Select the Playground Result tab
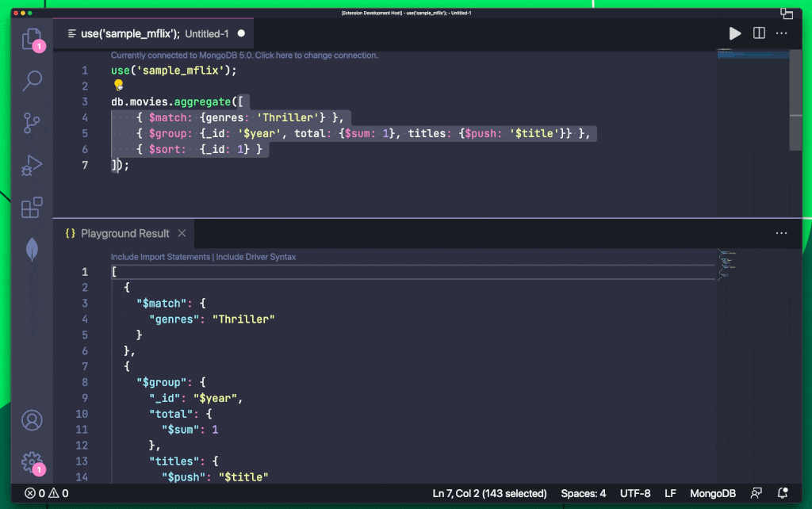This screenshot has height=509, width=812. point(124,234)
